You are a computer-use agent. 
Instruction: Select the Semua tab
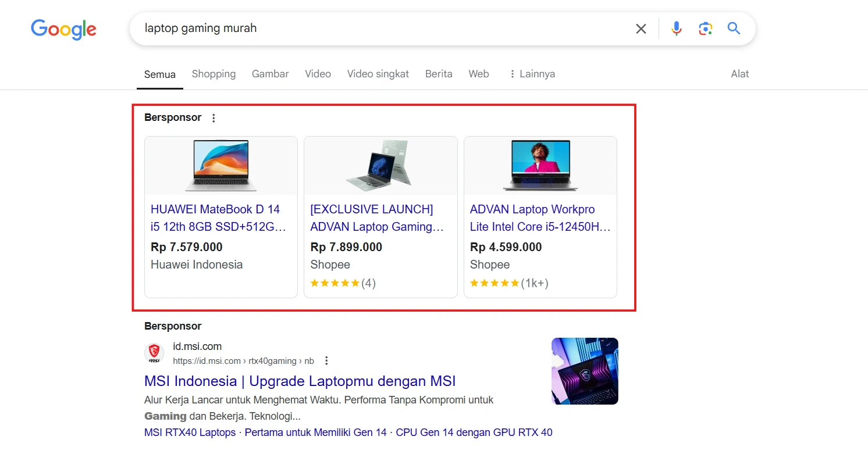pos(160,74)
